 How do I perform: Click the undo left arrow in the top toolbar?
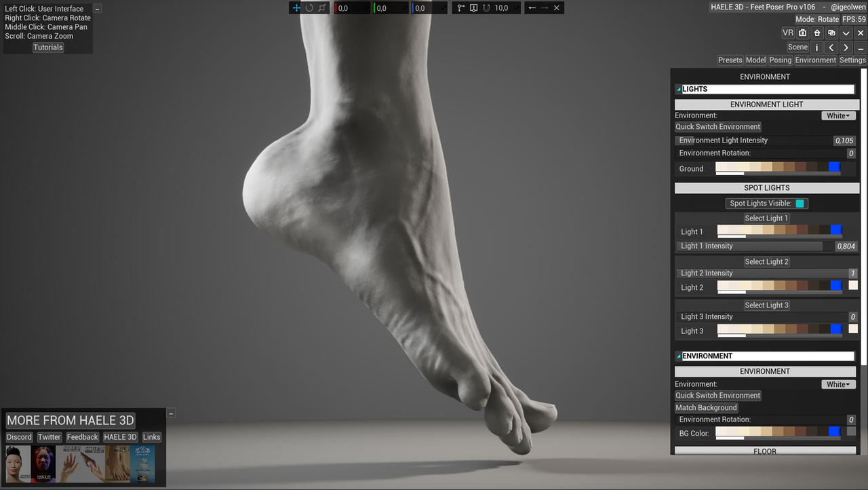point(532,8)
